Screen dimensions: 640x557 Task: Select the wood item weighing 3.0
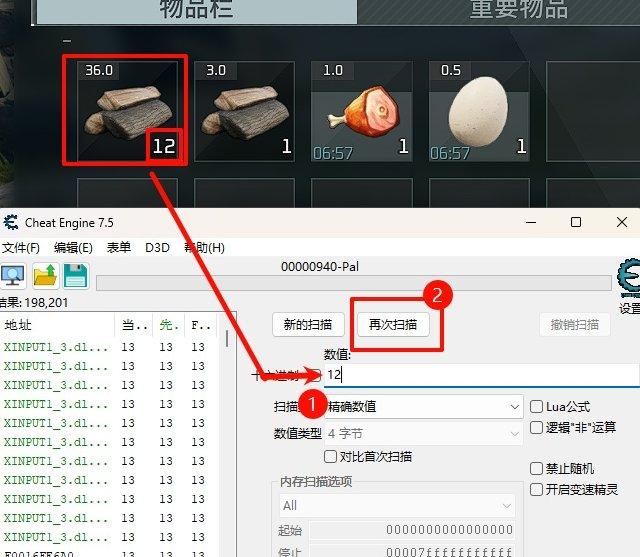[244, 111]
